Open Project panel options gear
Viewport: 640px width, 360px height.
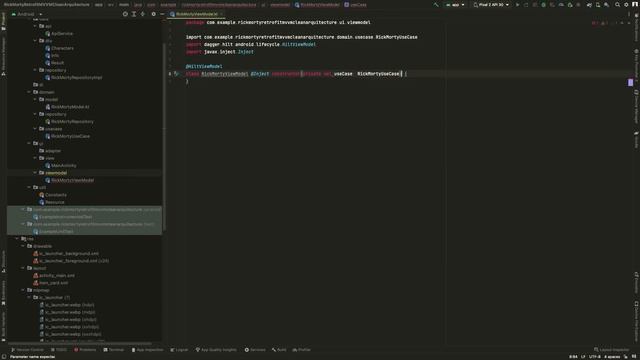[x=153, y=14]
